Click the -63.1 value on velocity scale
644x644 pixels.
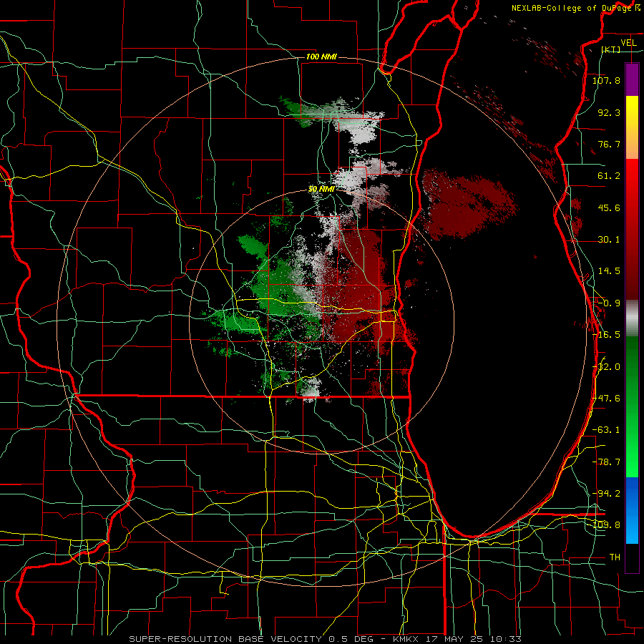point(606,430)
